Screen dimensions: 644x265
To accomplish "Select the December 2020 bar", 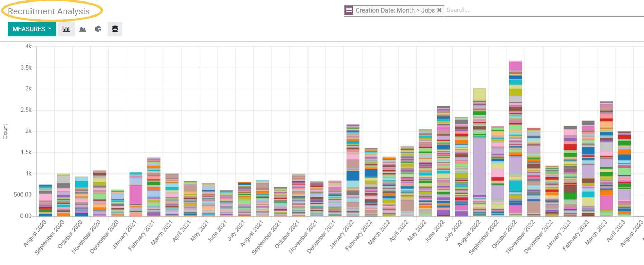I will (x=118, y=203).
